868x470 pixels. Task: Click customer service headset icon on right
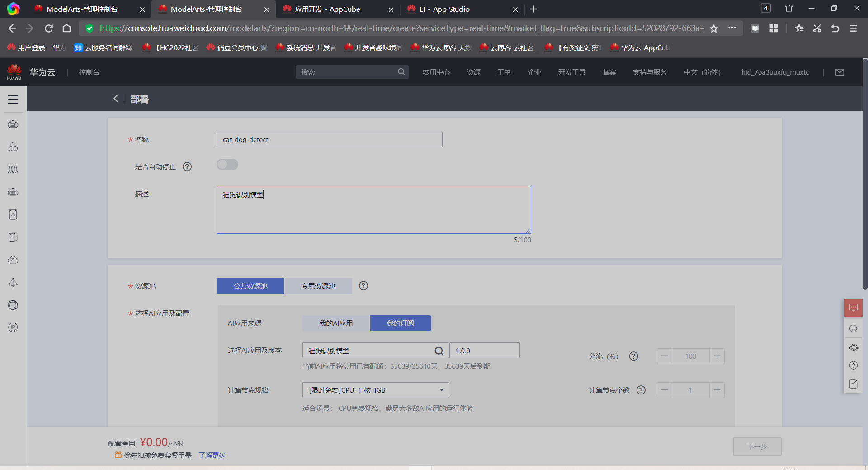pos(854,348)
